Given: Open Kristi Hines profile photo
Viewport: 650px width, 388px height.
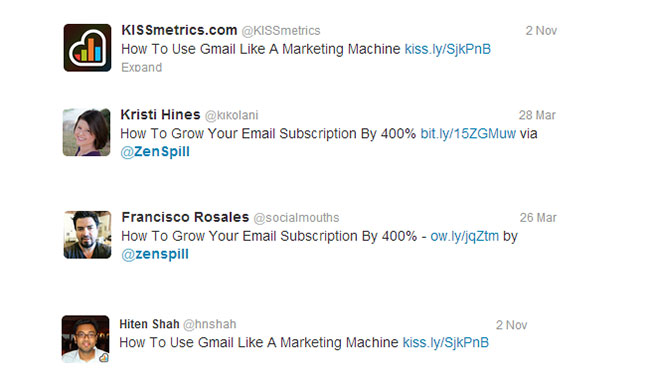Looking at the screenshot, I should point(87,132).
